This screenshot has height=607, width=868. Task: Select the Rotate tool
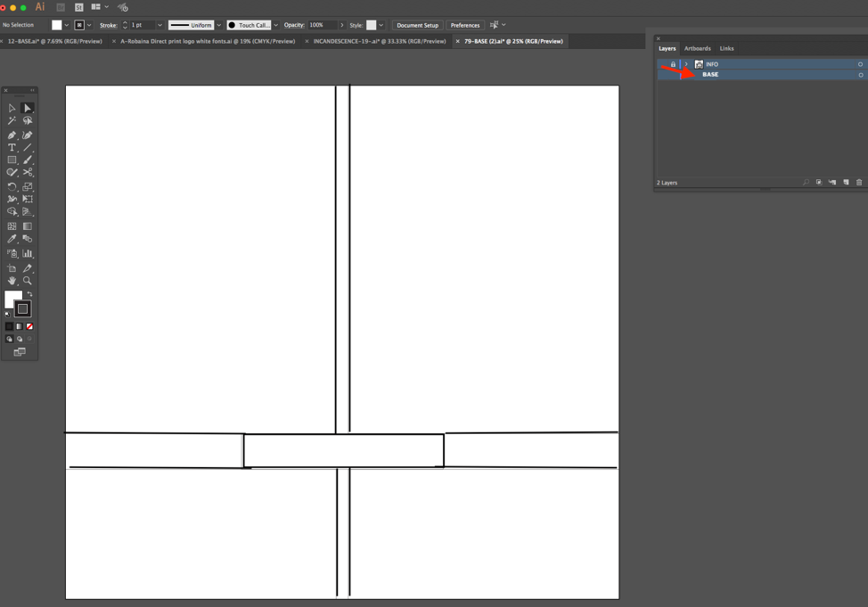pos(12,187)
